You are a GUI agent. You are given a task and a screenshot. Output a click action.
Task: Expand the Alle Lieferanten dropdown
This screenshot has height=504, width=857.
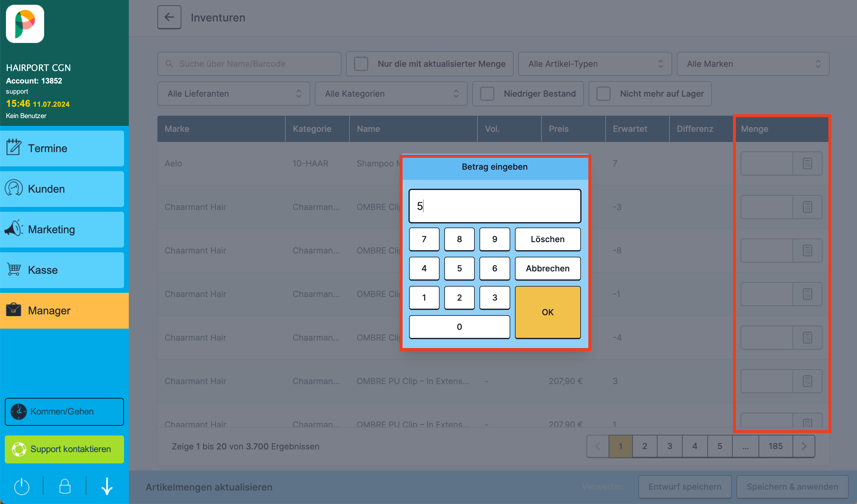pyautogui.click(x=234, y=94)
